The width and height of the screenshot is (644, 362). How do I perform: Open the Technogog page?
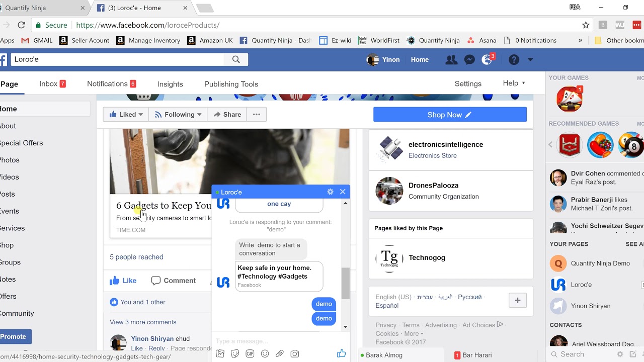(x=427, y=258)
